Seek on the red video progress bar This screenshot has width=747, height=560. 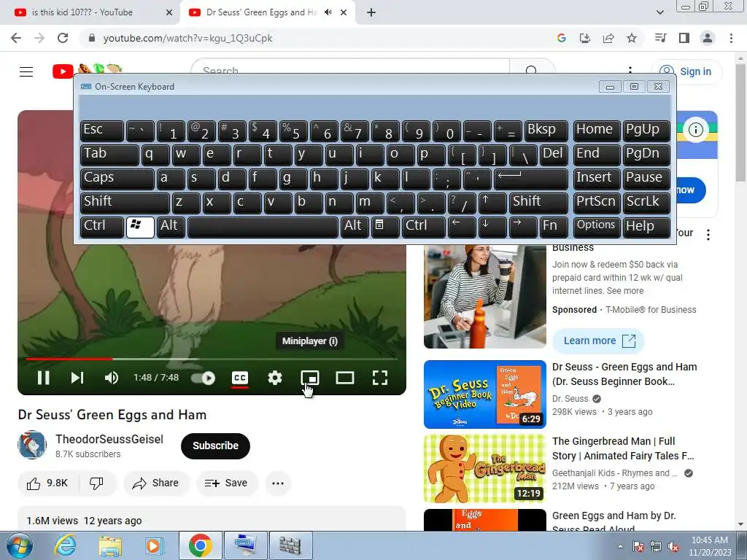pos(212,359)
